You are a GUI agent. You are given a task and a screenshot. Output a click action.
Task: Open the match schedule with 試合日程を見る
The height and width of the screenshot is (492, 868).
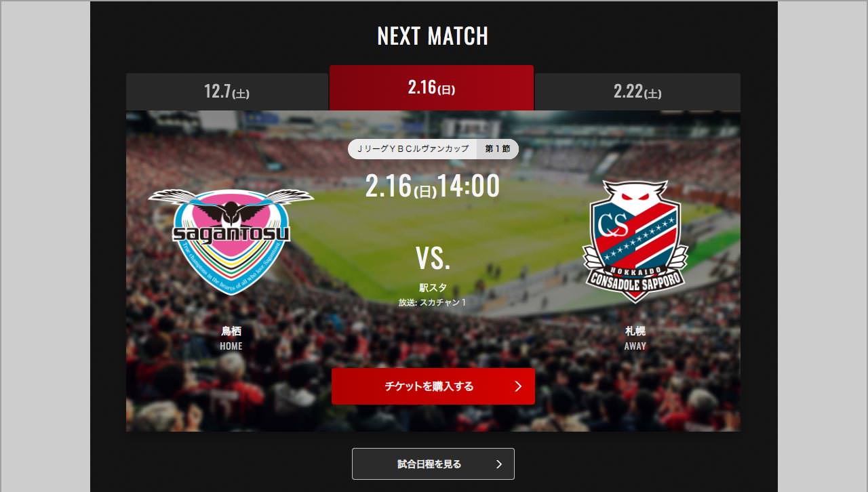pos(433,464)
